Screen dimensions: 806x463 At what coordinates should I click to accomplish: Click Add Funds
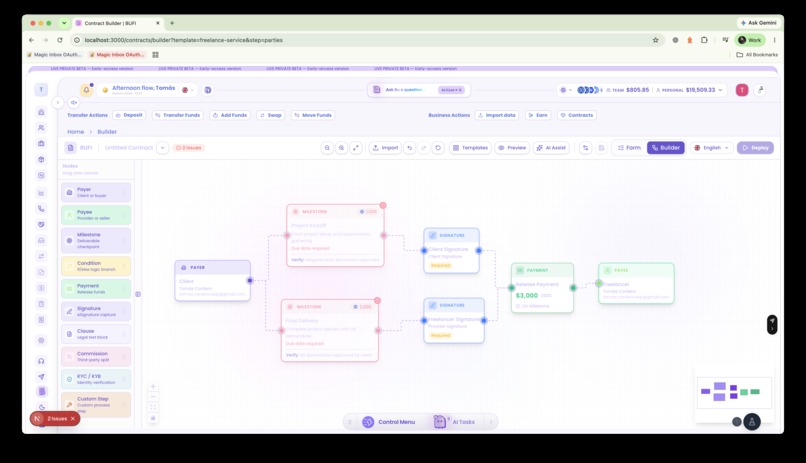pos(230,115)
